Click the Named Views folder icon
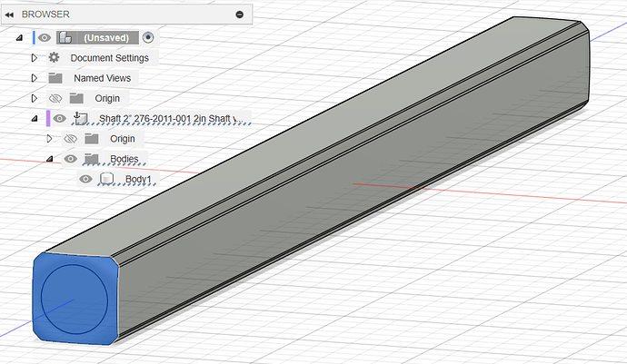627x364 pixels. [55, 78]
